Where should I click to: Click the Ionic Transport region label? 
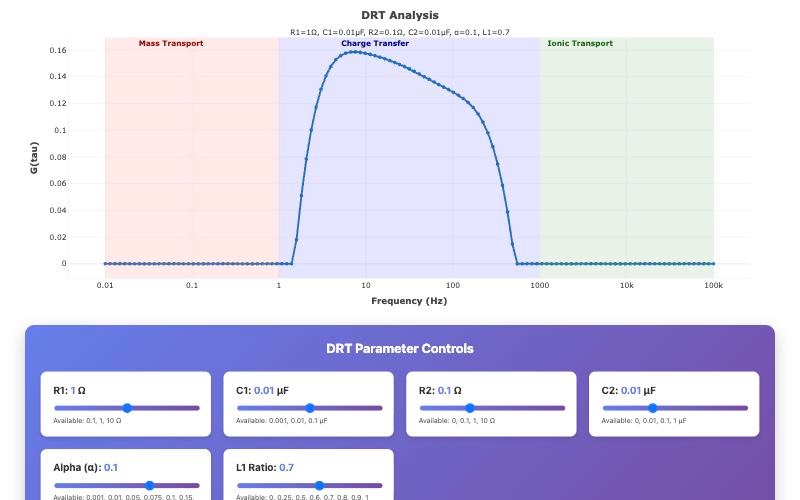(580, 43)
